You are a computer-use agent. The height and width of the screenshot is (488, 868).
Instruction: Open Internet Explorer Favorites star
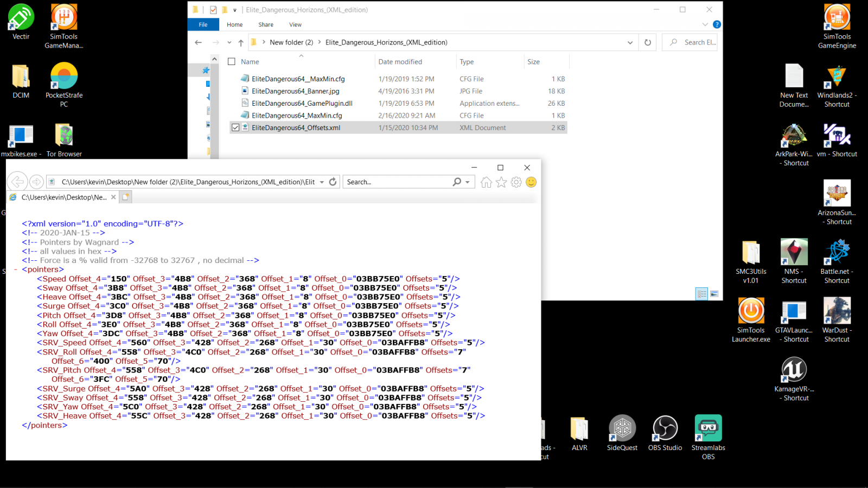click(x=501, y=182)
